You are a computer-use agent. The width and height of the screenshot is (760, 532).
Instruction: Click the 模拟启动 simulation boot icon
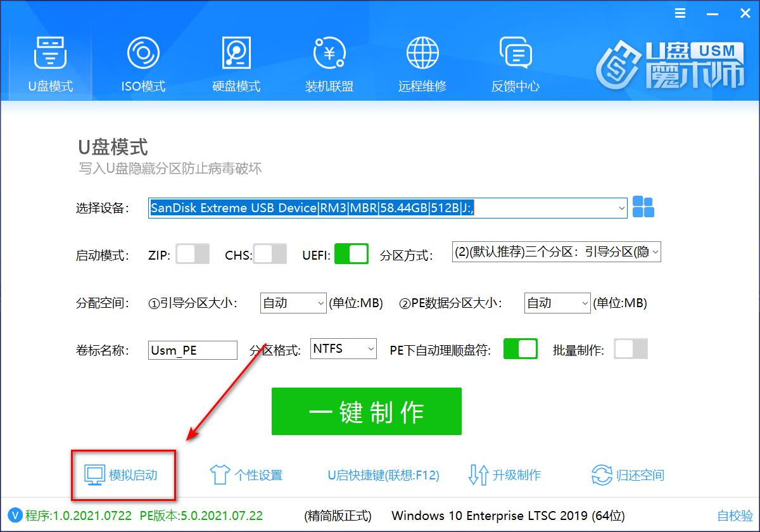click(94, 476)
